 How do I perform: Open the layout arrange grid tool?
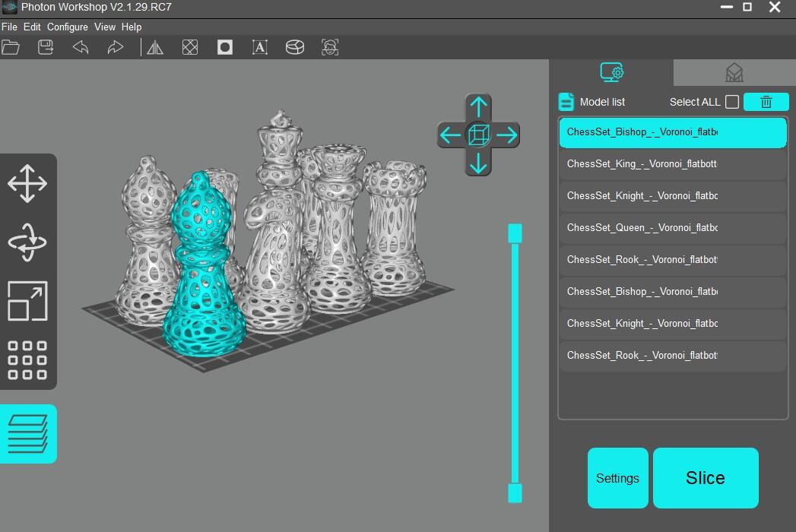27,359
